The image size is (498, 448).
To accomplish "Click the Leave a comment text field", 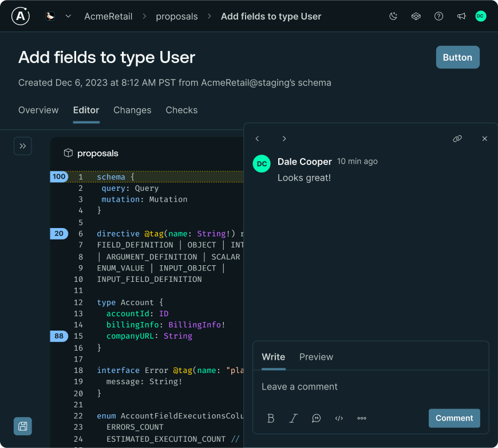I will click(343, 387).
